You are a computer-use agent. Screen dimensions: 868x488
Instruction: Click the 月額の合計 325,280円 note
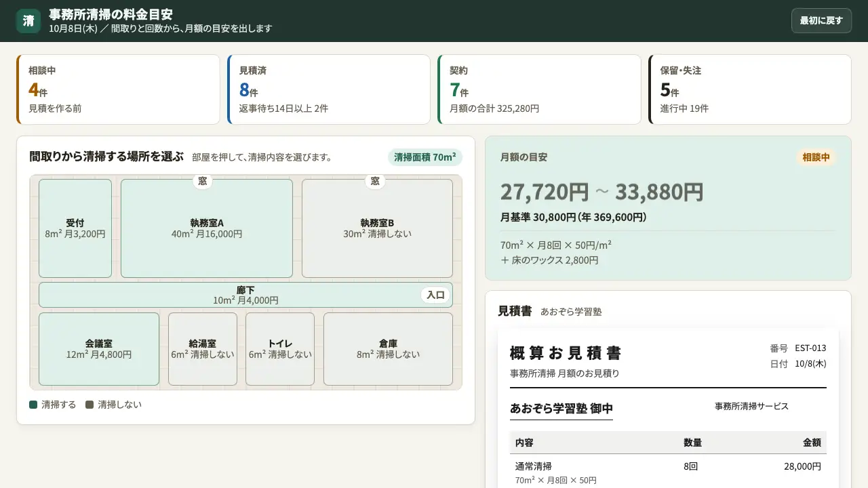tap(494, 108)
